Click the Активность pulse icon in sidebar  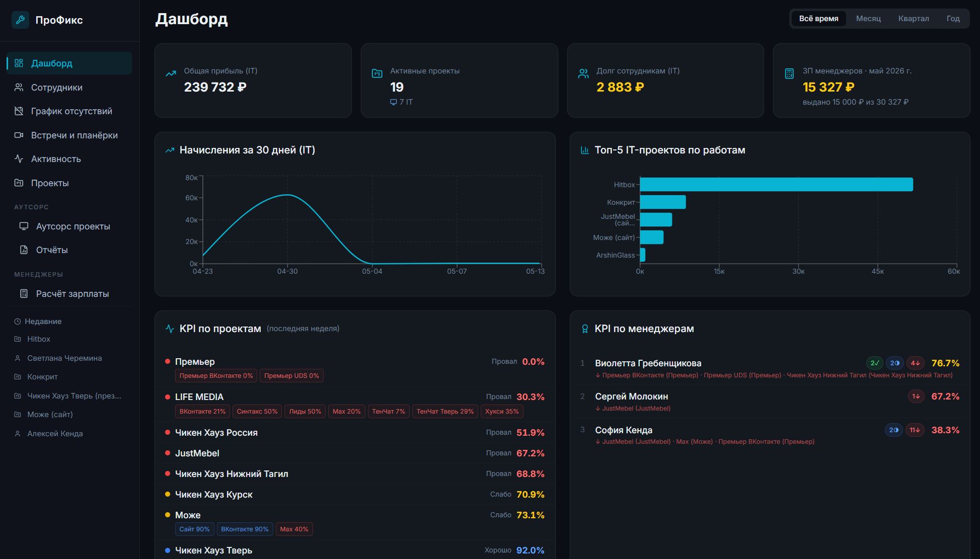[x=19, y=159]
